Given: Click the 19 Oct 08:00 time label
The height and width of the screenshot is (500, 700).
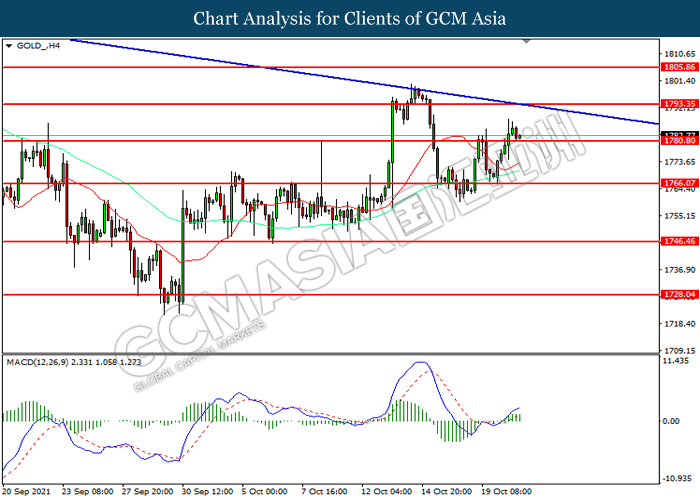Looking at the screenshot, I should pos(507,492).
